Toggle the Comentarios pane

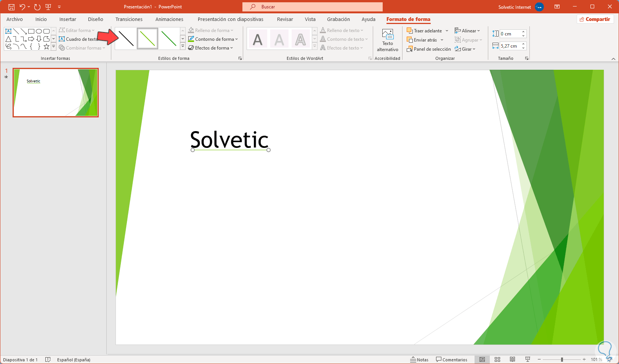452,359
